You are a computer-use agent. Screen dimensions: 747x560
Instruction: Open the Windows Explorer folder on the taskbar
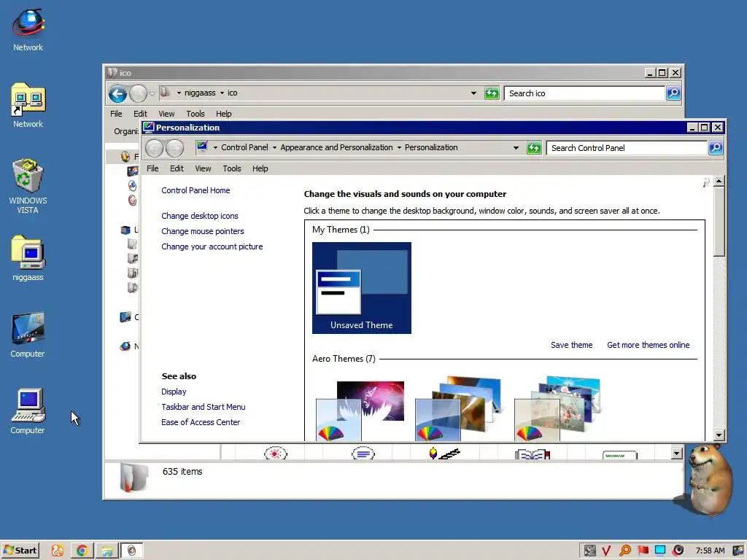pos(107,551)
